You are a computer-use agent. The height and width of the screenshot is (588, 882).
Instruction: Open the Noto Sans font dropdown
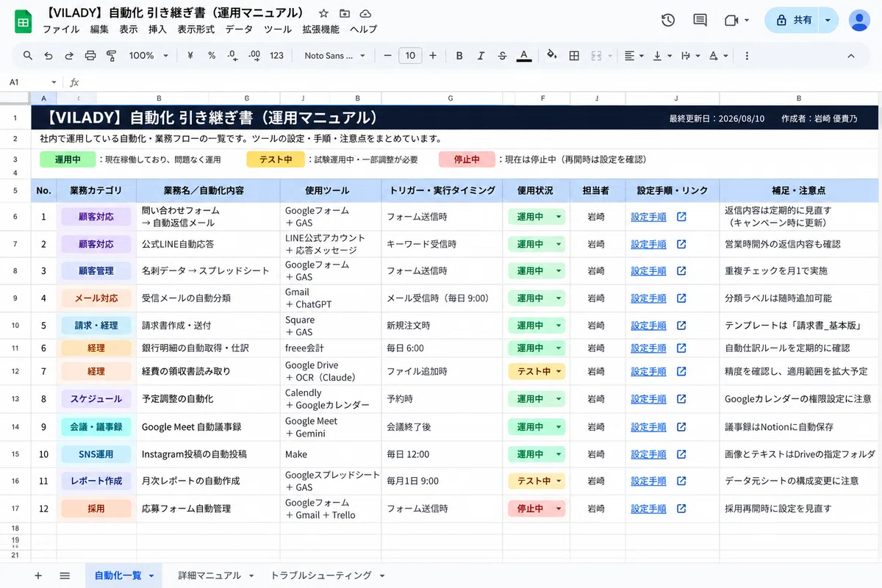(x=333, y=56)
